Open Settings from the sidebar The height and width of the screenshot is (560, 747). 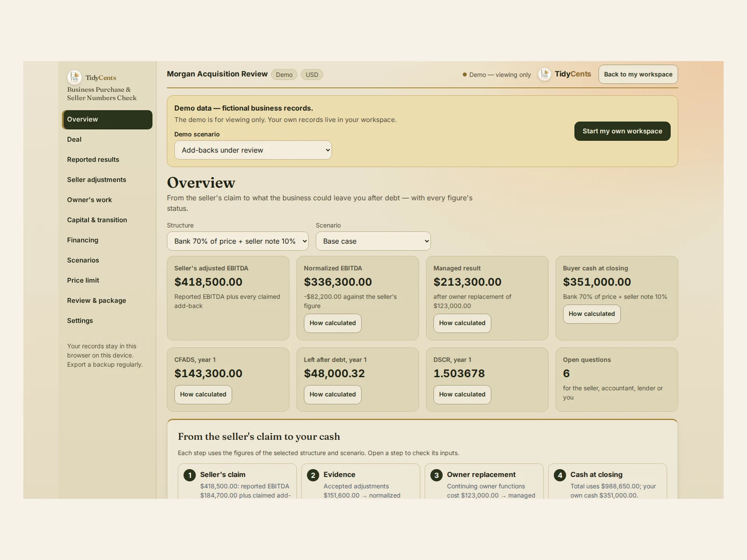coord(107,321)
